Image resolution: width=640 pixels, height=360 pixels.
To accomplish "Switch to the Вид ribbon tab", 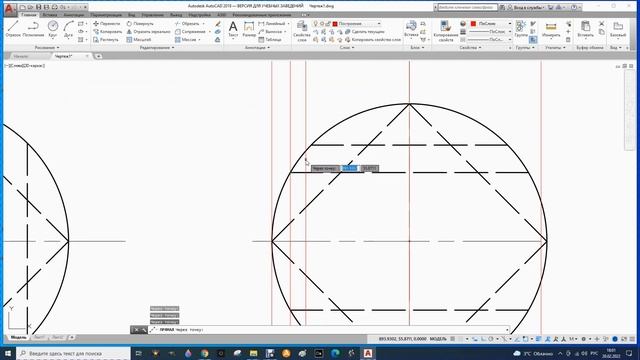I will (131, 15).
